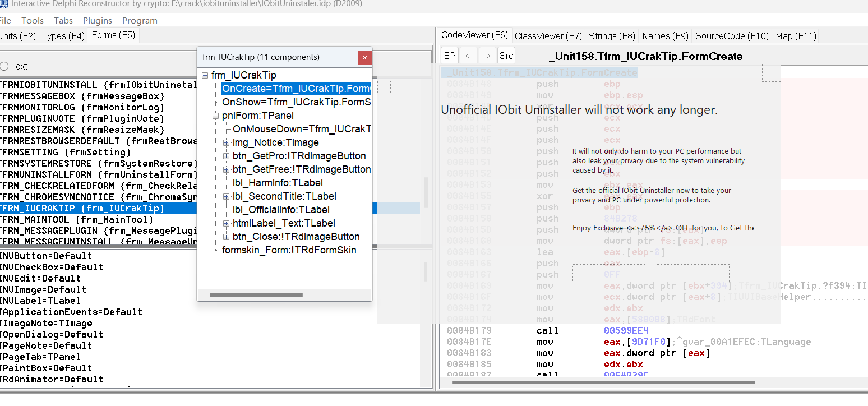Switch to the ClassViewer (F7) tab
Image resolution: width=868 pixels, height=406 pixels.
coord(548,36)
